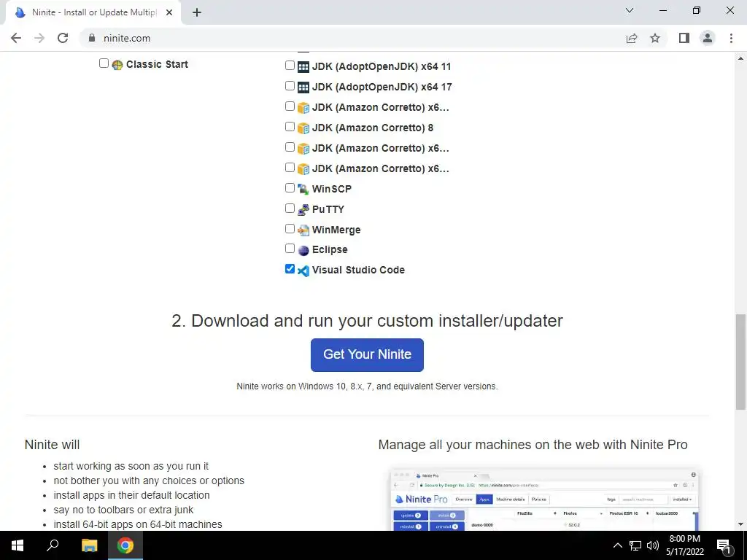The width and height of the screenshot is (747, 560).
Task: Click Chrome icon in taskbar
Action: click(125, 545)
